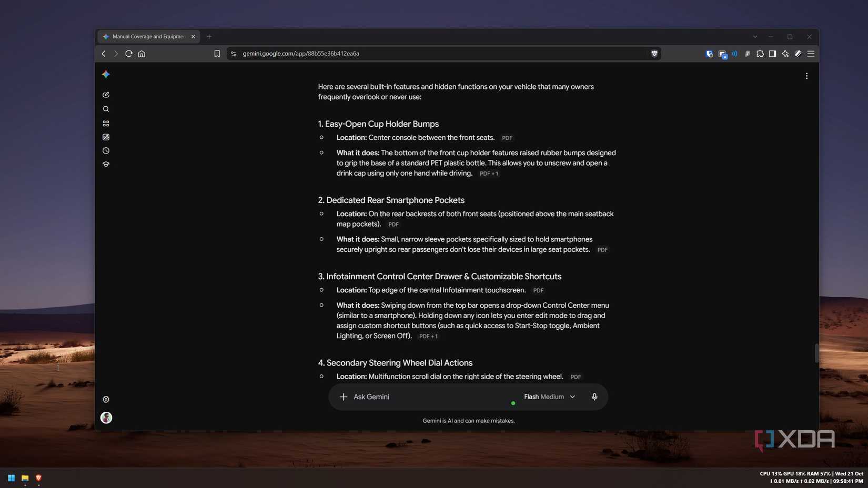The height and width of the screenshot is (488, 868).
Task: Click the Gemini logo in the sidebar
Action: tap(106, 74)
